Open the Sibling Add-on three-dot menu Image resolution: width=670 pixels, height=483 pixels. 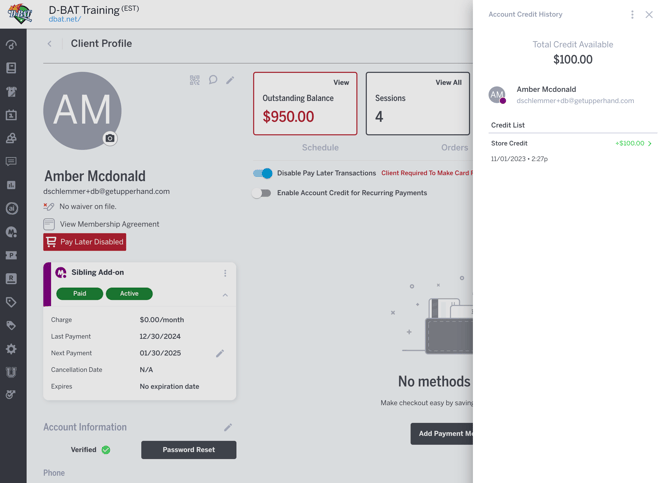[225, 273]
